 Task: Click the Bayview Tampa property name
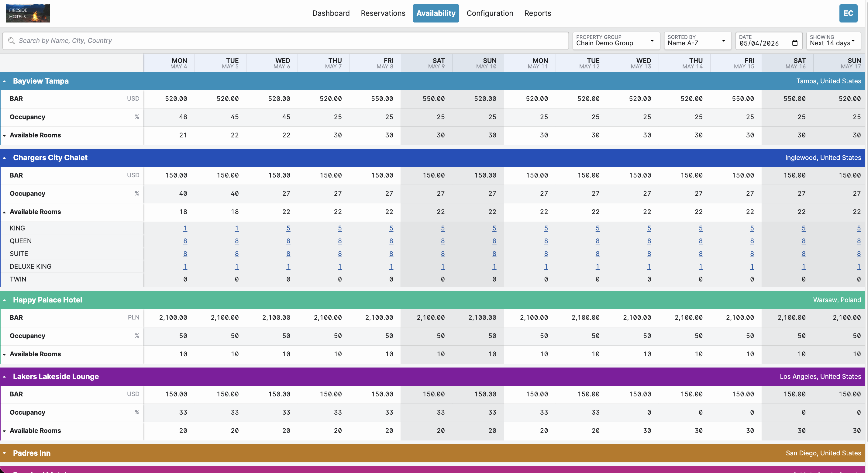click(x=41, y=81)
